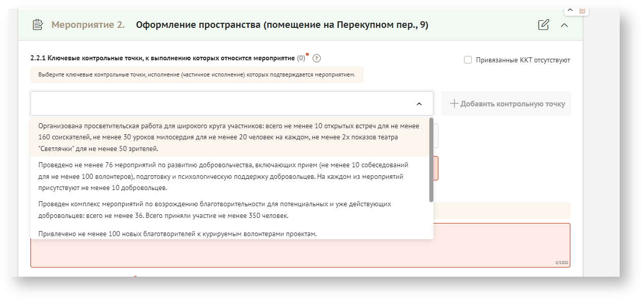Click the dropdown list scrollbar

coord(431,160)
